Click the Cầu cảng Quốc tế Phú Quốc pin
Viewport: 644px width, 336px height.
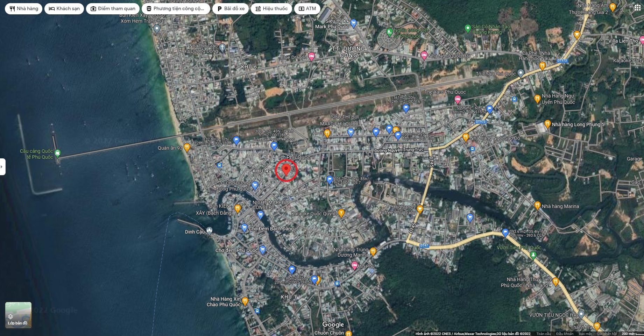[58, 153]
